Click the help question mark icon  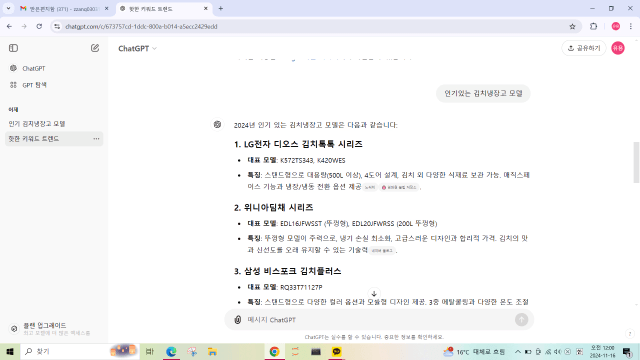[630, 333]
